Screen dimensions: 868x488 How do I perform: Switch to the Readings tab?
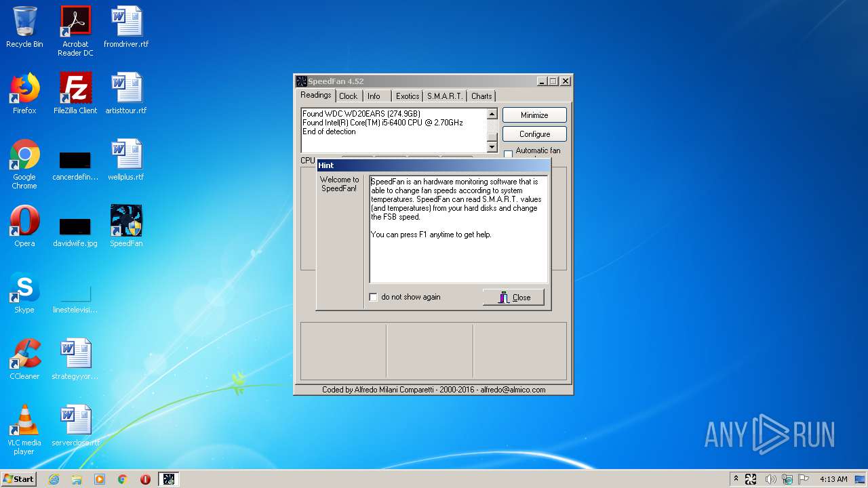tap(316, 96)
